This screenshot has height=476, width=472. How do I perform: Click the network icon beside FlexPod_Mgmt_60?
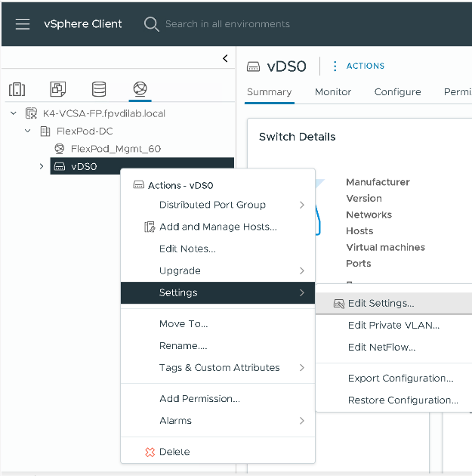coord(60,149)
